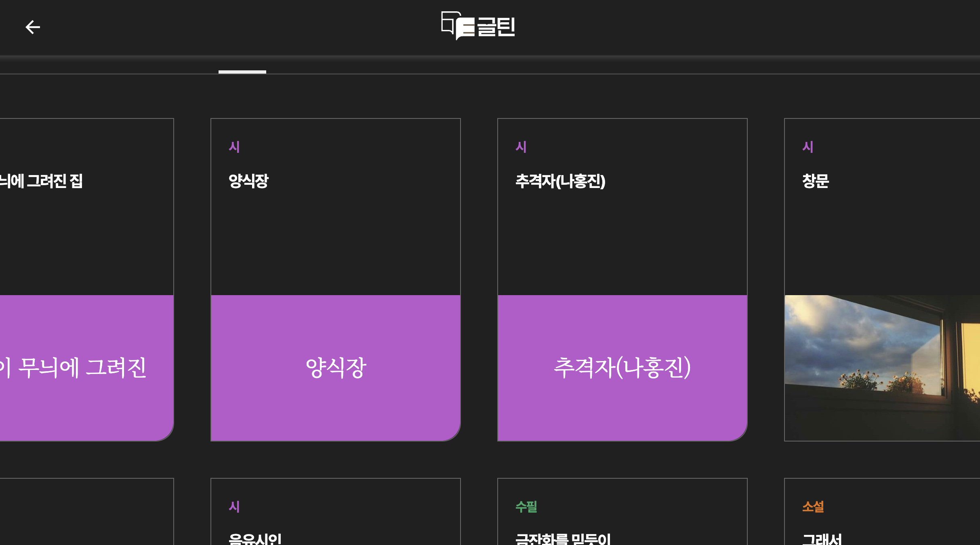Viewport: 980px width, 545px height.
Task: Click the purple cover area of 추격자(나홍진)
Action: point(622,368)
